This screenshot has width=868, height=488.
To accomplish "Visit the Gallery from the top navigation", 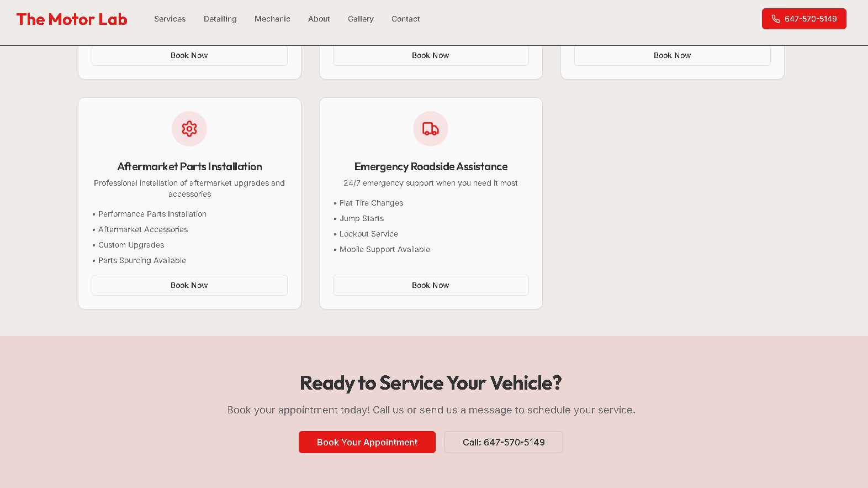I will 361,19.
